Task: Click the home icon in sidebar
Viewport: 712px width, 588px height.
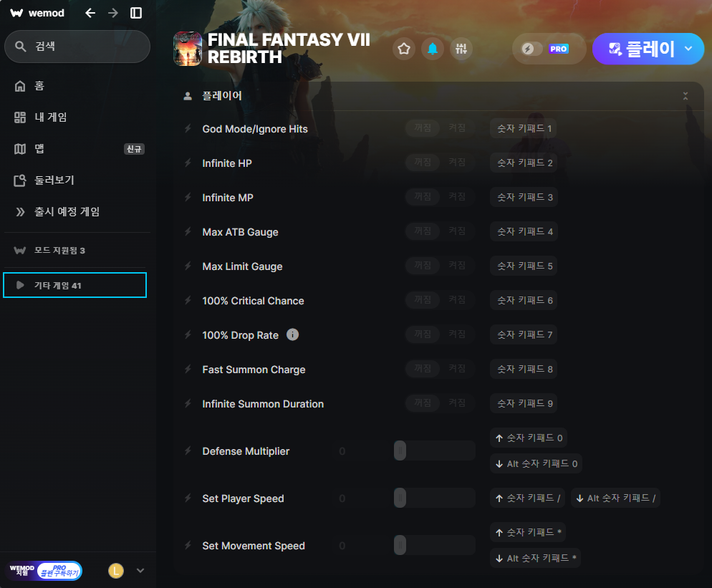Action: pos(20,86)
